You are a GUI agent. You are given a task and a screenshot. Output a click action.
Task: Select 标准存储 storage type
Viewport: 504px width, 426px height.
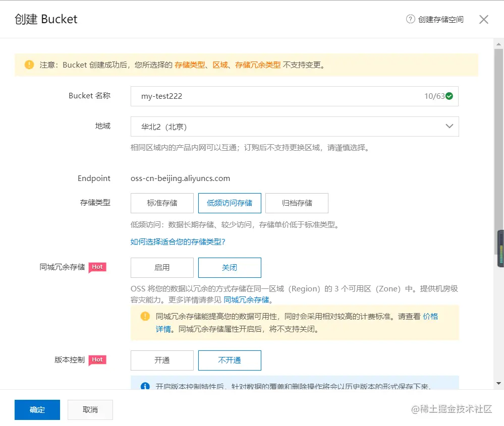162,203
